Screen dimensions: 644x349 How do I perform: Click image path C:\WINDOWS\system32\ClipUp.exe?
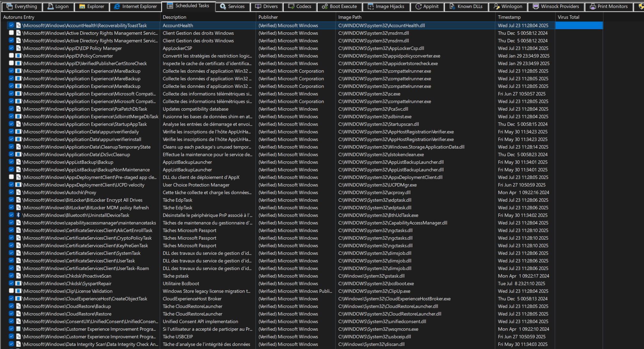coord(374,291)
